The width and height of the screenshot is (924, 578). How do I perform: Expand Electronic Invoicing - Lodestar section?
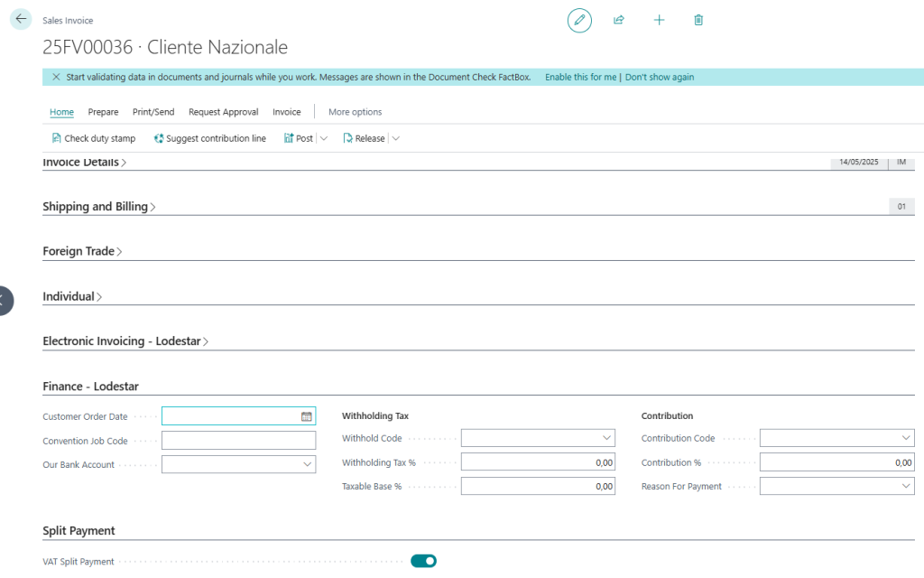(125, 341)
